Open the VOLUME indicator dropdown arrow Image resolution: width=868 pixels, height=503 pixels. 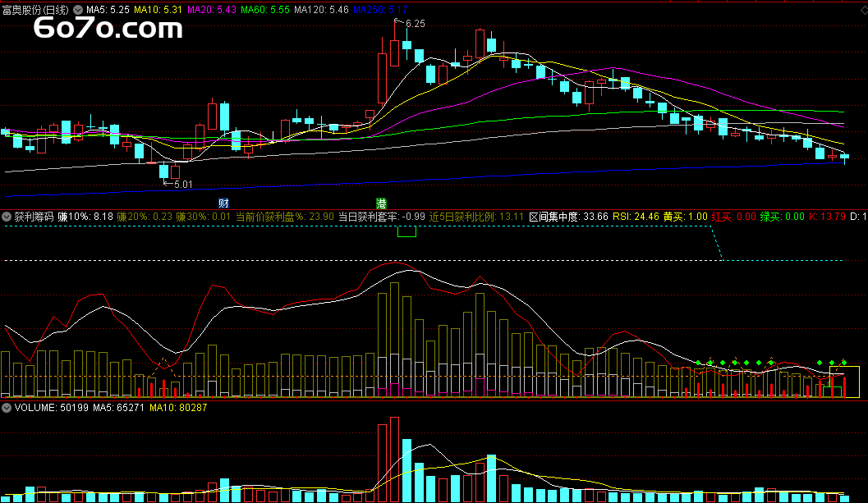click(x=7, y=408)
